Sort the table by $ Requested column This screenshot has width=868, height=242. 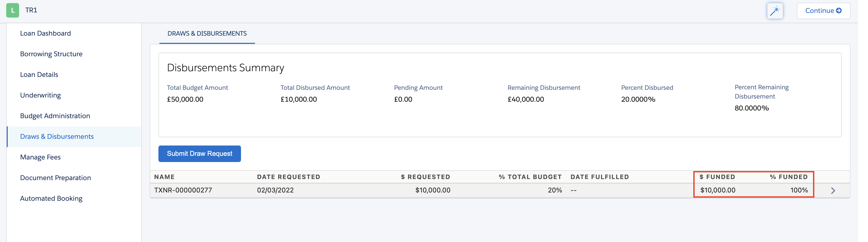pos(425,177)
